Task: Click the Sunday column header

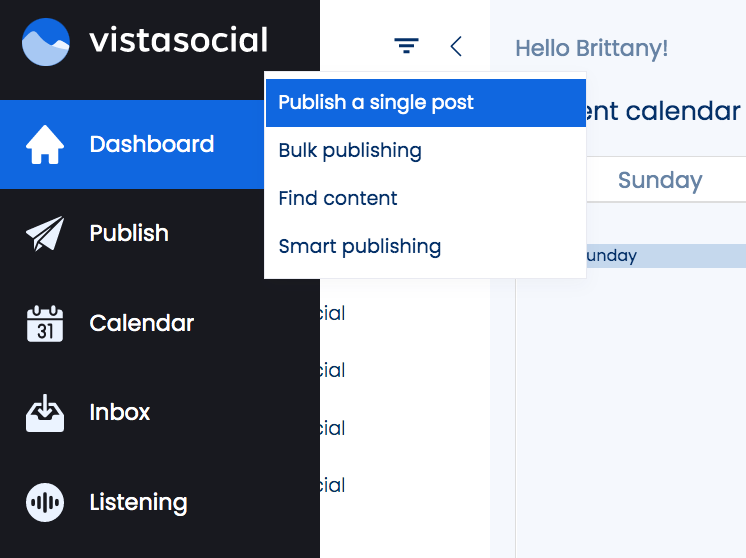Action: (660, 180)
